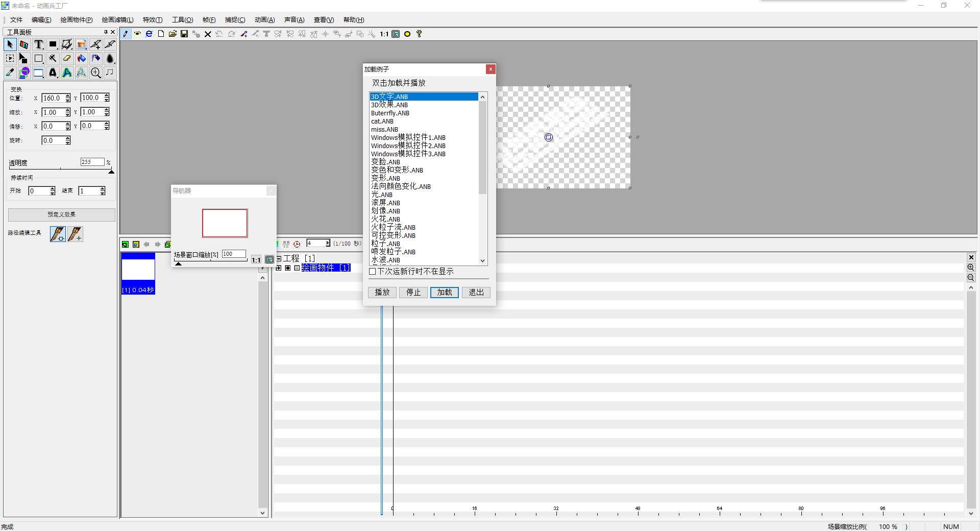Click the timeline zoom-out magnifier icon
980x531 pixels.
pos(971,278)
